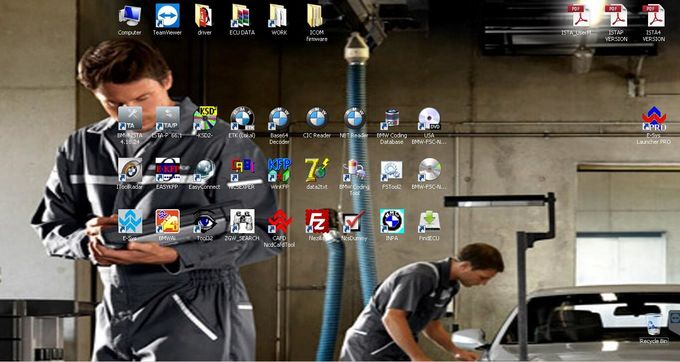Viewport: 680px width, 362px height.
Task: Open the FileZilla FZ shortcut
Action: point(317,221)
